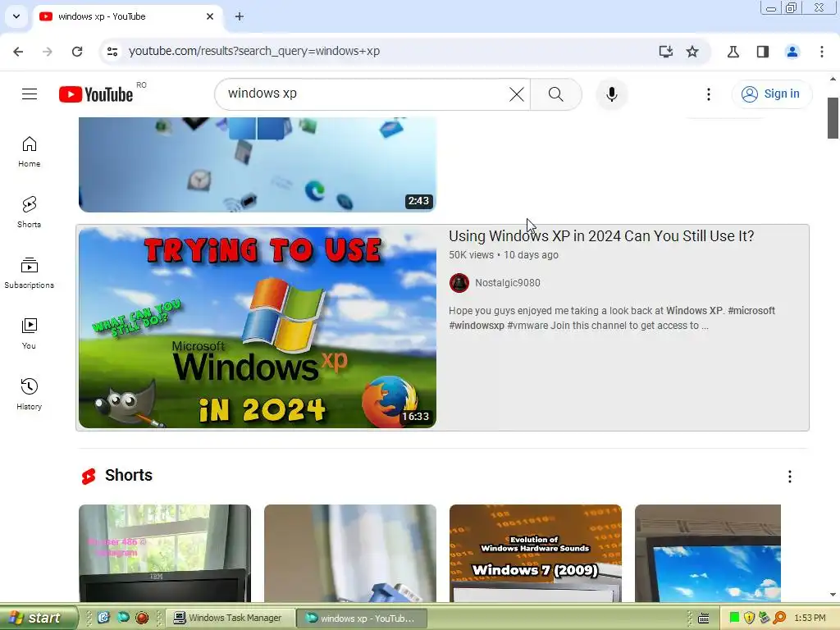Open YouTube settings three-dot menu

pos(708,94)
